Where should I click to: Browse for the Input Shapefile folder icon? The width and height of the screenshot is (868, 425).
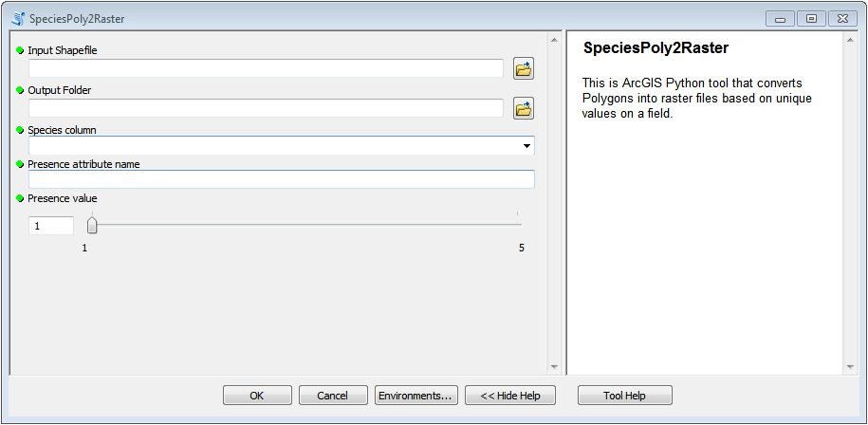523,68
